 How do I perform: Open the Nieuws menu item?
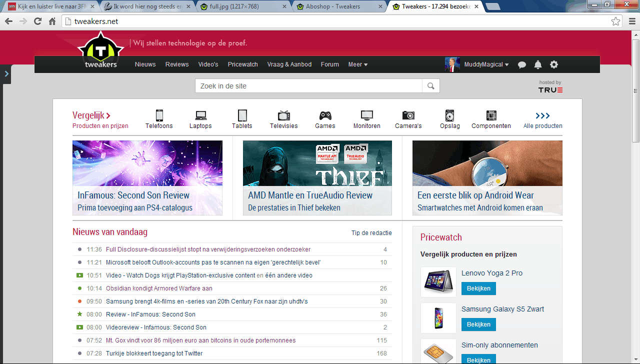click(x=145, y=64)
